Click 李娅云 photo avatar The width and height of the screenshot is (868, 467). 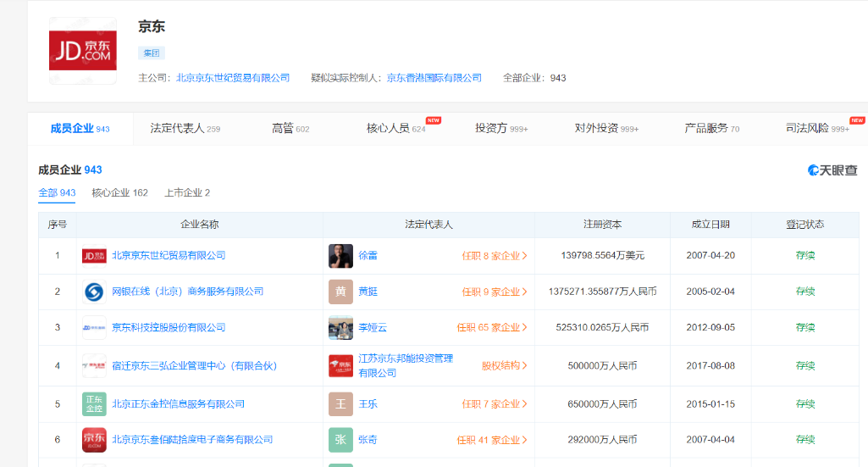(x=340, y=328)
